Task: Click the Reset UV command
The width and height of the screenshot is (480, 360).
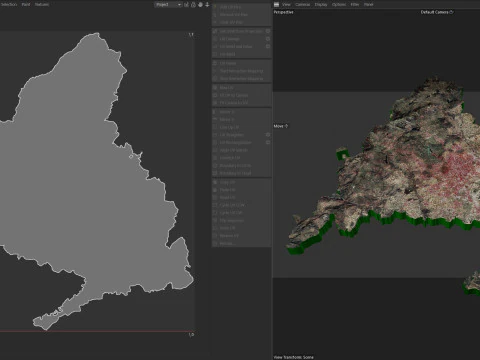Action: [x=242, y=197]
